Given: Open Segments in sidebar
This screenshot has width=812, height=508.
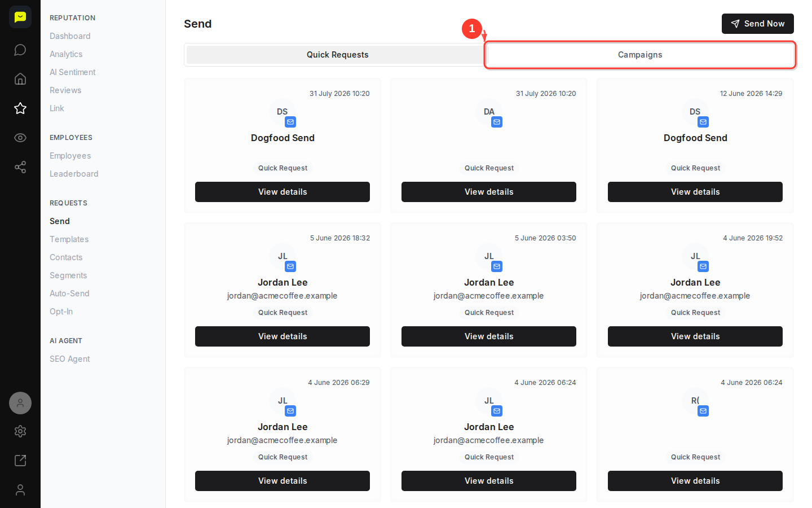Looking at the screenshot, I should click(68, 275).
